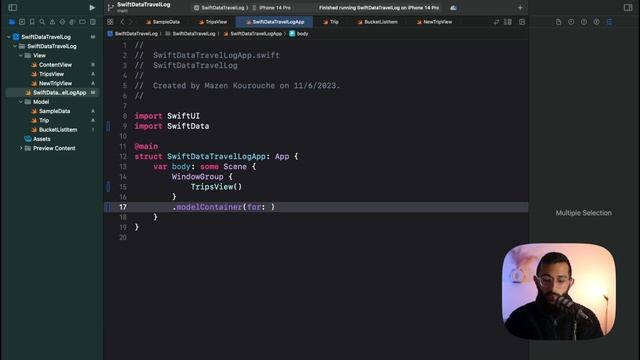The image size is (640, 360).
Task: Open the Source Control navigator icon
Action: point(22,22)
